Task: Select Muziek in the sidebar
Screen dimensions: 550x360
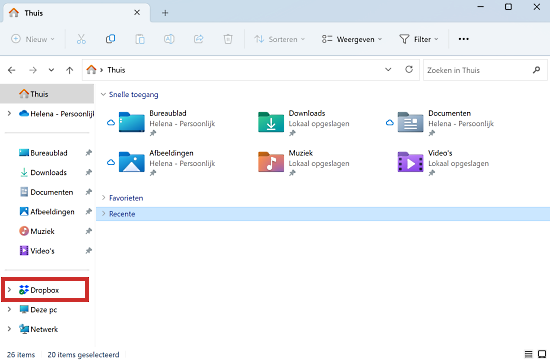Action: [37, 231]
